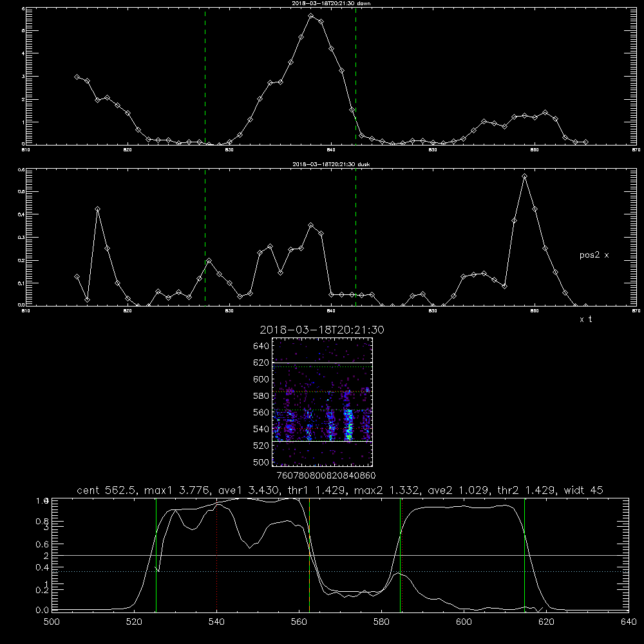Image resolution: width=644 pixels, height=644 pixels.
Task: Click '560' on bottom plot x-axis
Action: pyautogui.click(x=299, y=622)
